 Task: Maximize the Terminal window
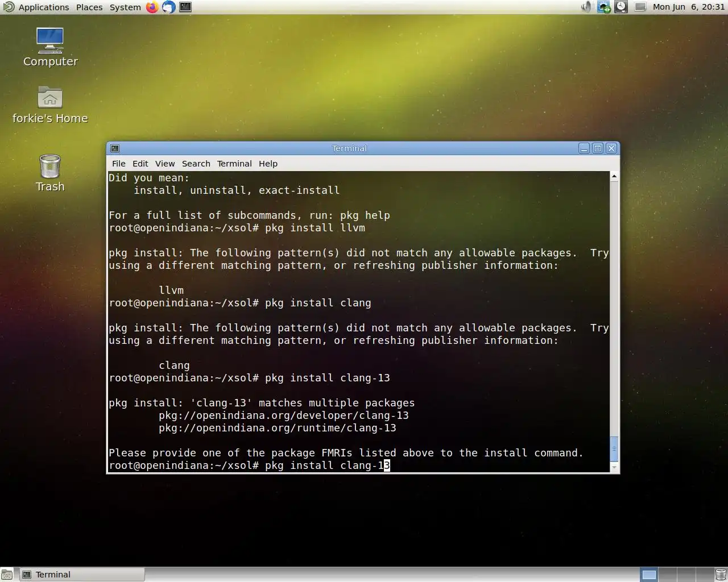(x=598, y=148)
